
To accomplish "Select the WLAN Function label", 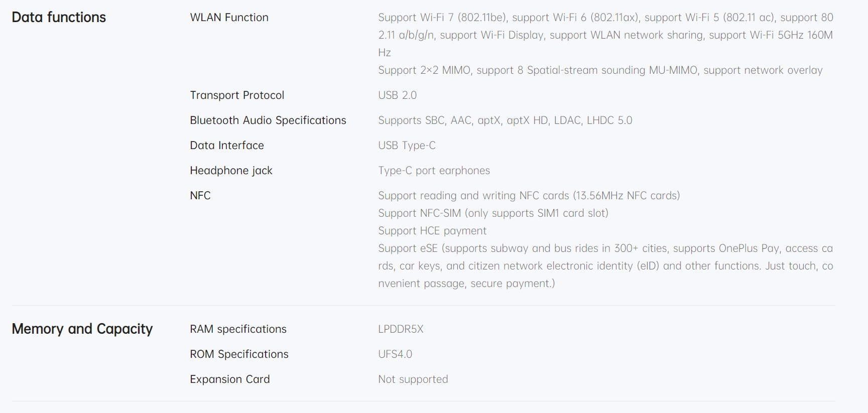I will [229, 18].
